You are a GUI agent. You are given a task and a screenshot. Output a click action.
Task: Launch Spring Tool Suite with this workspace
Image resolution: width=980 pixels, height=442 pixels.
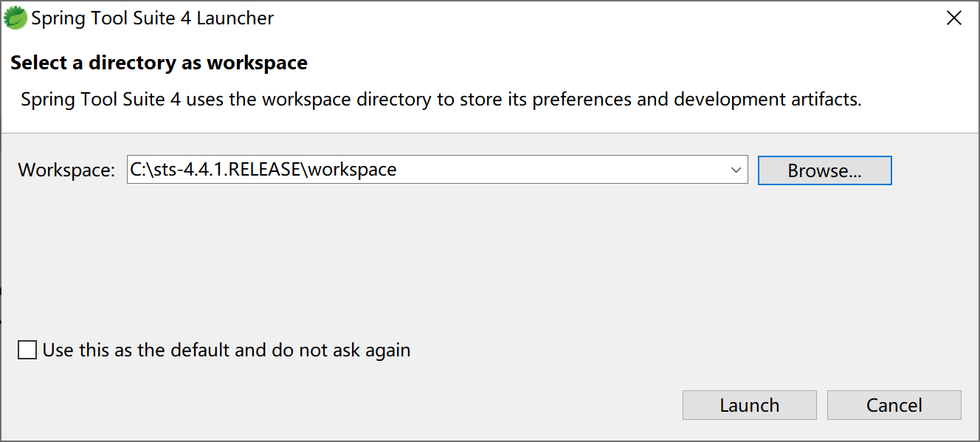pyautogui.click(x=749, y=405)
